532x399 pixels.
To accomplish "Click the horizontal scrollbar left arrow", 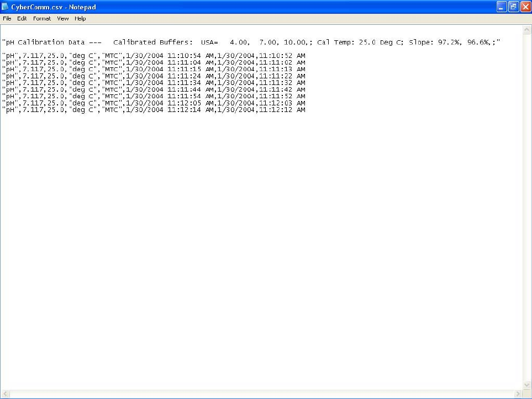I will [5, 393].
